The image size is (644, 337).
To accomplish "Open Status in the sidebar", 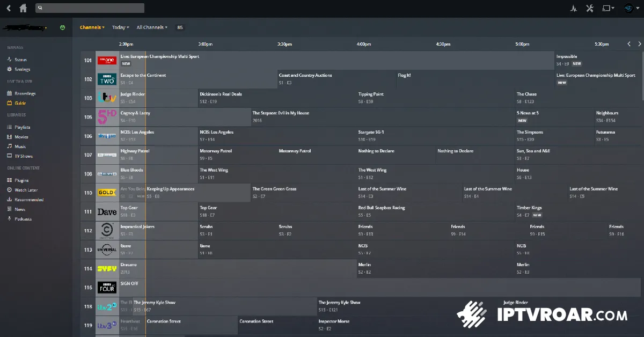I will pos(20,60).
